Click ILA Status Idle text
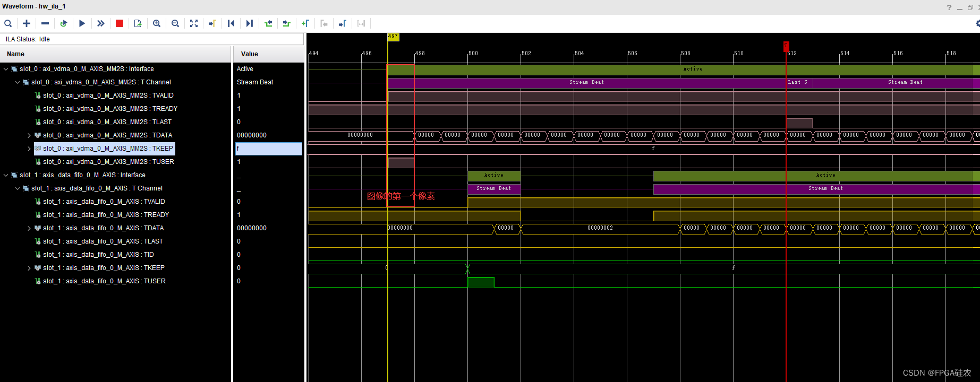This screenshot has width=980, height=382. coord(28,39)
